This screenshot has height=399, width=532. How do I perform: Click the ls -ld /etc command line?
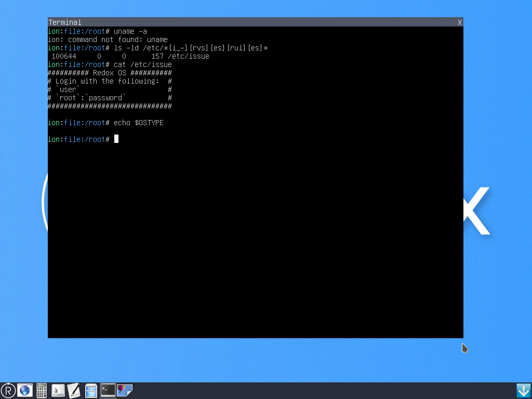(x=158, y=48)
